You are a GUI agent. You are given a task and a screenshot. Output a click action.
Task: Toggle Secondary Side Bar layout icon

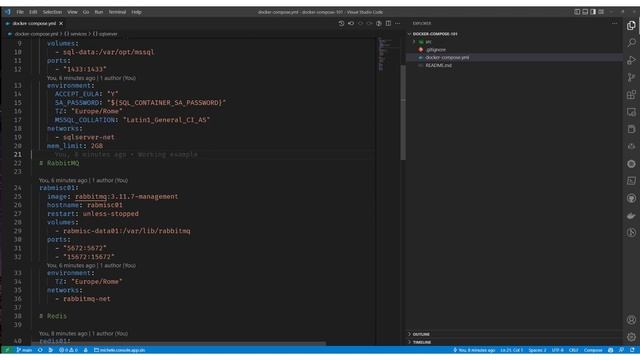point(593,12)
